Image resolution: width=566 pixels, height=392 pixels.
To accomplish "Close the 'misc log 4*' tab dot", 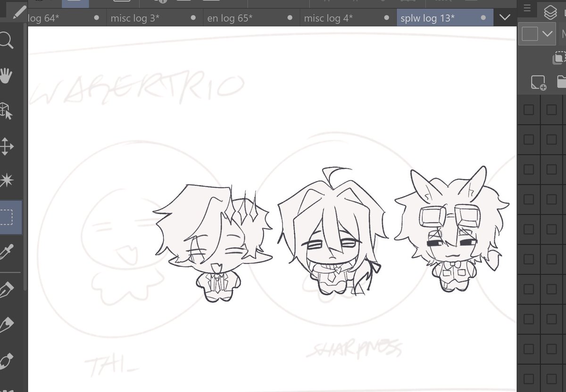I will pyautogui.click(x=387, y=18).
